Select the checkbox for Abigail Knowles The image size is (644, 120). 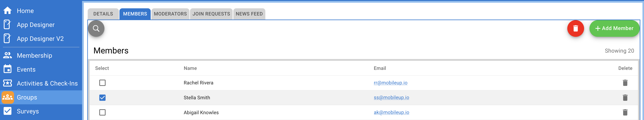(103, 112)
